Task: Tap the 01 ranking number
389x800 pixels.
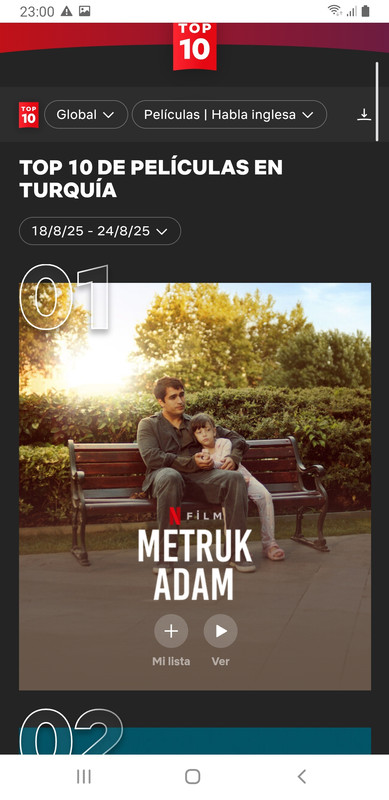Action: tap(64, 297)
